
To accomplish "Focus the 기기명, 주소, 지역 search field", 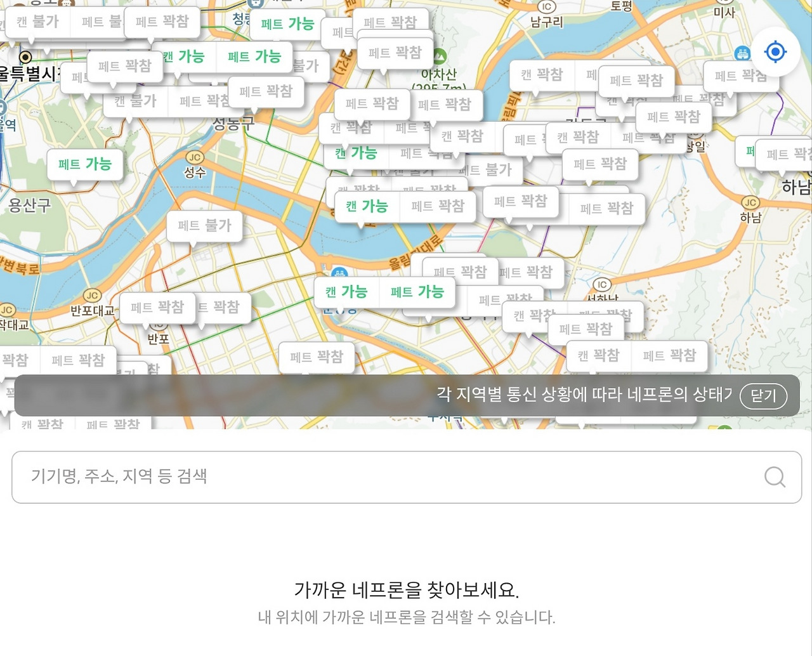I will tap(407, 477).
